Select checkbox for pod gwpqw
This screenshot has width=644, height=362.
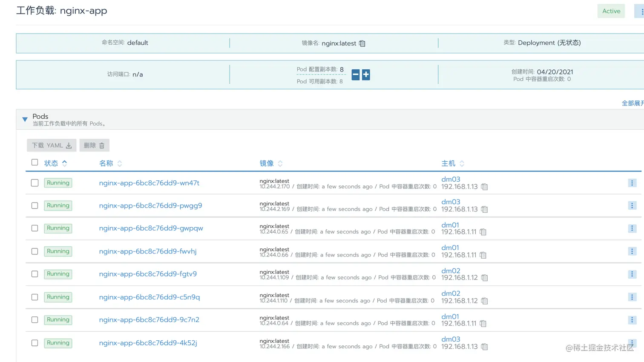pyautogui.click(x=35, y=228)
